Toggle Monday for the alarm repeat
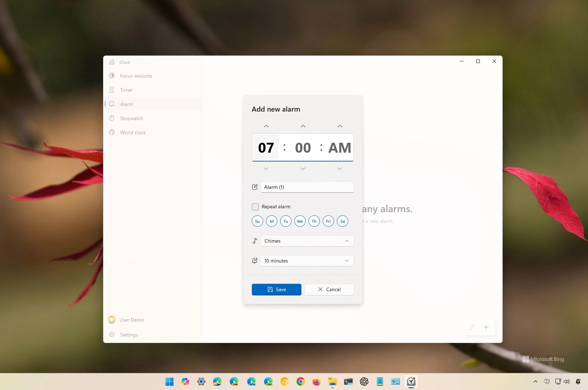Image resolution: width=588 pixels, height=390 pixels. coord(271,221)
